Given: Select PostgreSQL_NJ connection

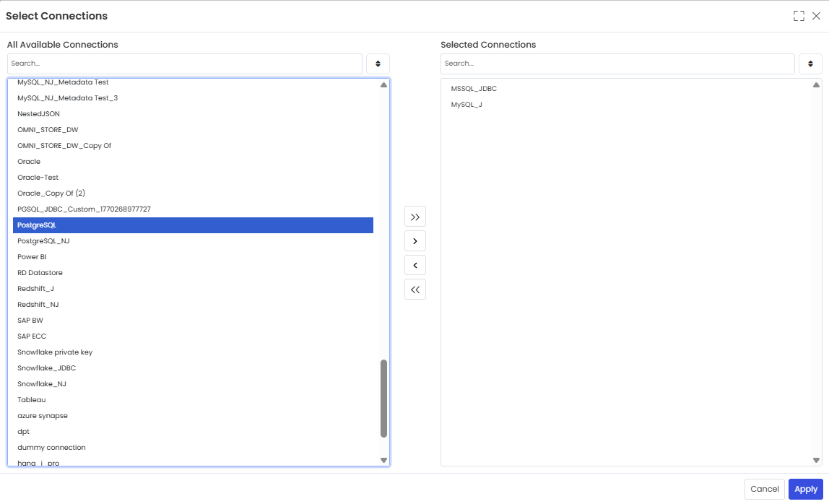Looking at the screenshot, I should click(193, 241).
